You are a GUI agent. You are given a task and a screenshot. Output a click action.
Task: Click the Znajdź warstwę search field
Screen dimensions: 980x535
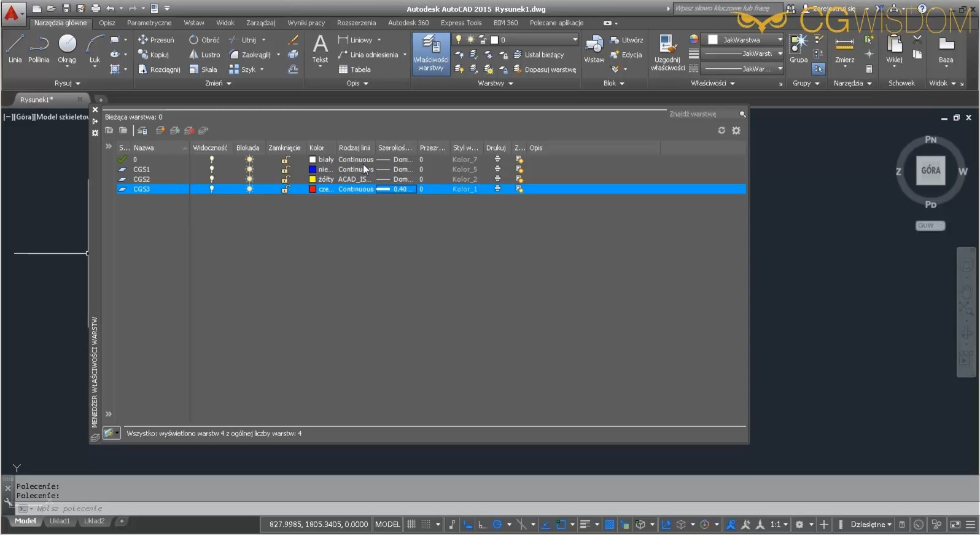(x=700, y=114)
